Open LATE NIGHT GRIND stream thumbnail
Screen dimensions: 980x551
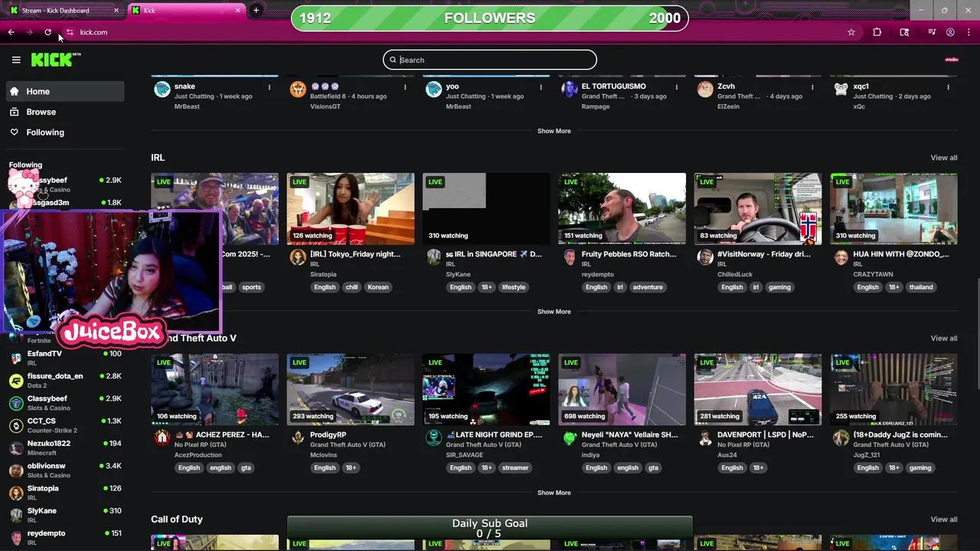(486, 390)
